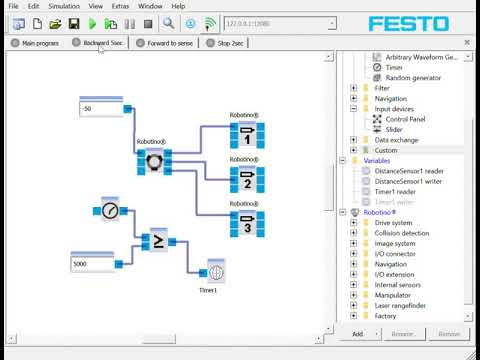Viewport: 480px width, 360px height.
Task: Open the View menu
Action: click(96, 6)
